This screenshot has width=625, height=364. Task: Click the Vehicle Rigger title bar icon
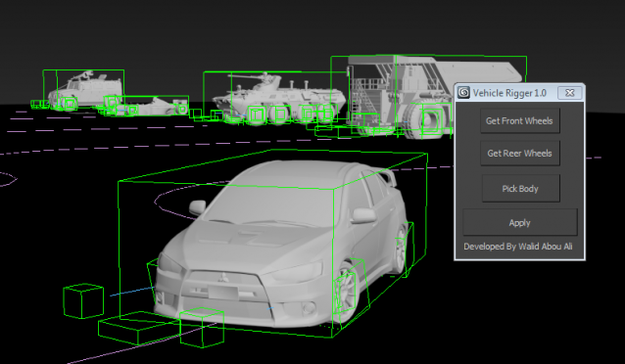pyautogui.click(x=463, y=93)
